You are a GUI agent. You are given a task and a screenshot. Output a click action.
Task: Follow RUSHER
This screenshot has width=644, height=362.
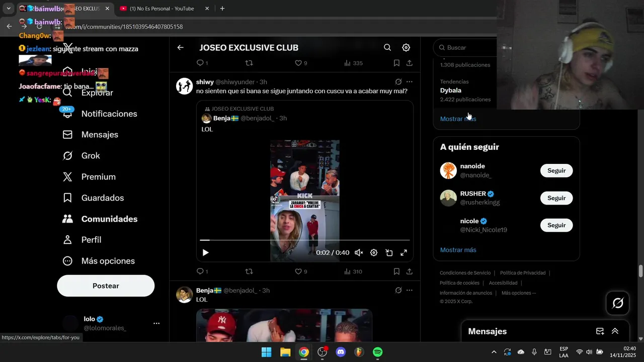[556, 198]
